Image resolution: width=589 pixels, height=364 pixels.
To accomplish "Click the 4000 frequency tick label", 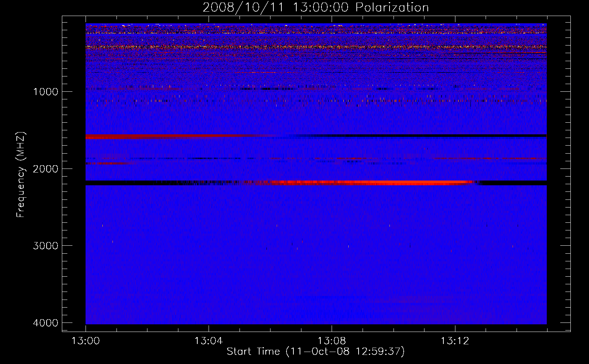I will 46,323.
